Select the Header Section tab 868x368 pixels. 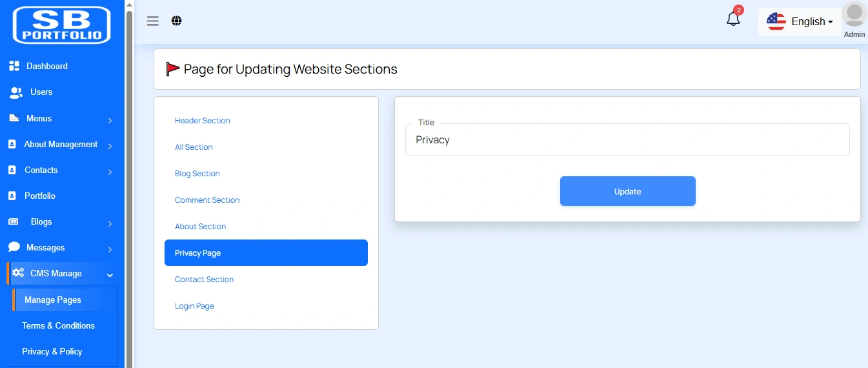[x=203, y=121]
